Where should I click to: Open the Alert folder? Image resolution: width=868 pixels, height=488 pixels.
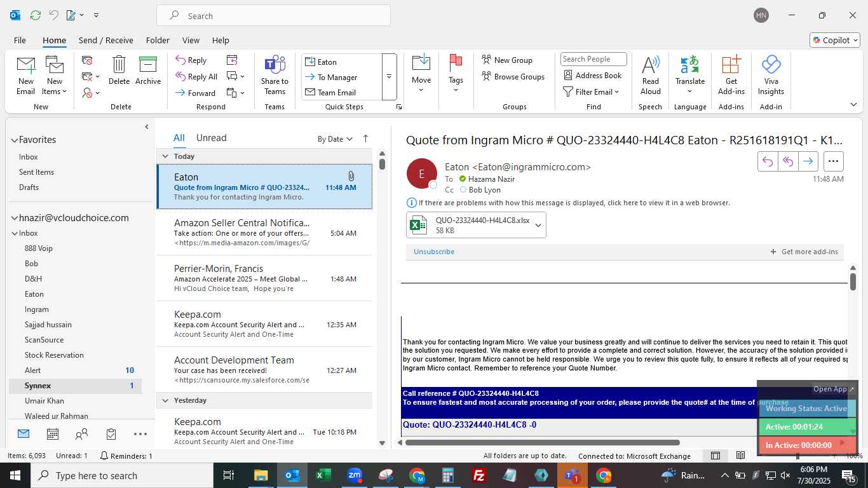[x=75, y=370]
